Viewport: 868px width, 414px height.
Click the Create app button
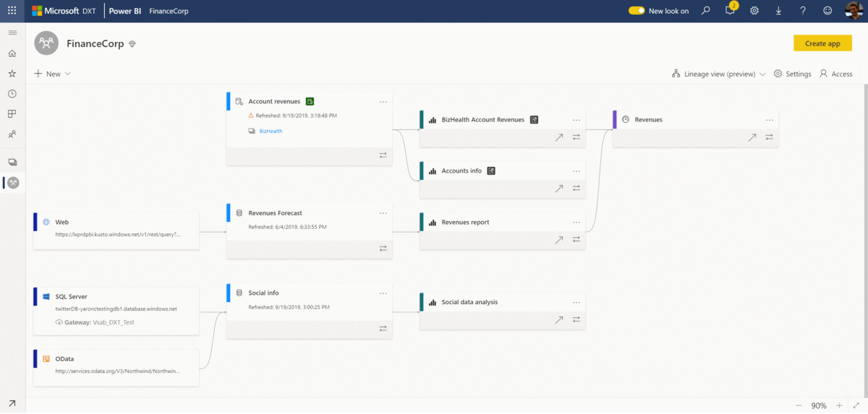tap(822, 43)
